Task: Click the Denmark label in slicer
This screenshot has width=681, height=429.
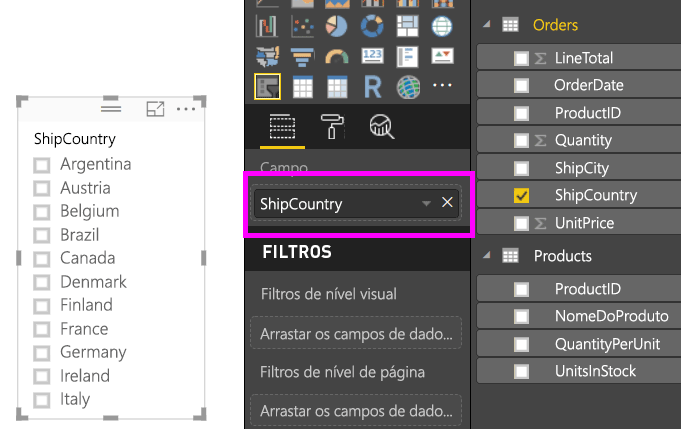Action: click(x=93, y=282)
